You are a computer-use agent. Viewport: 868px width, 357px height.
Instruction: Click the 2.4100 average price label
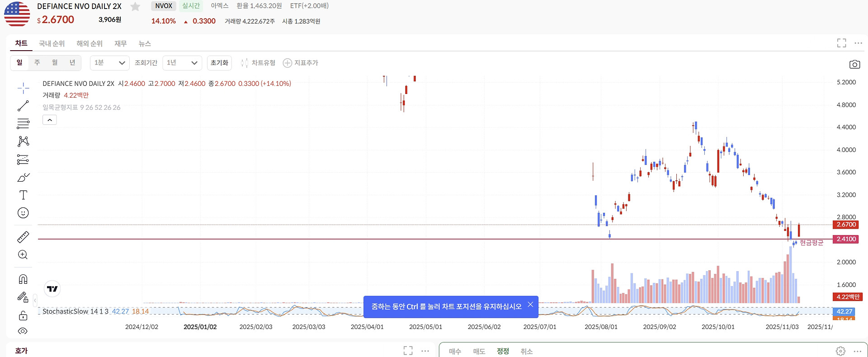845,239
